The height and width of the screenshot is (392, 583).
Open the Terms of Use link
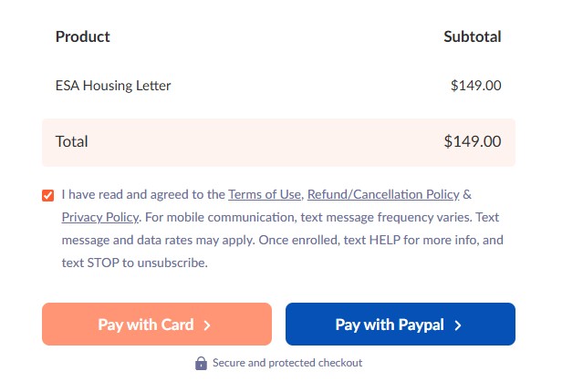pos(265,194)
